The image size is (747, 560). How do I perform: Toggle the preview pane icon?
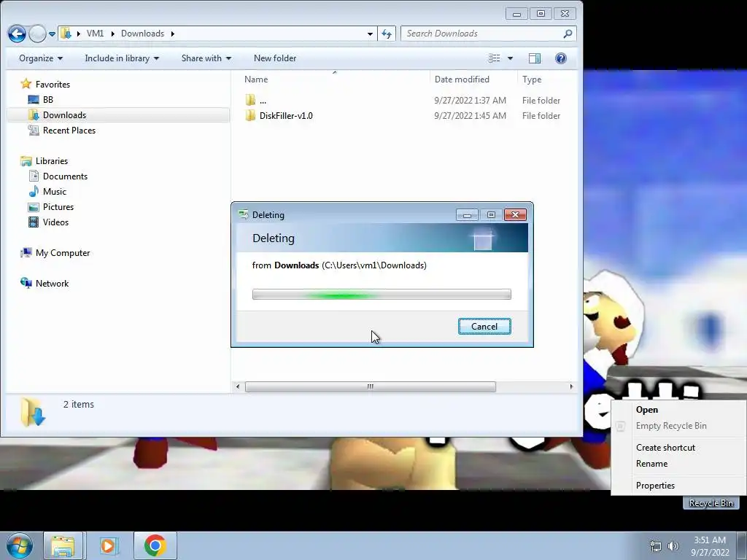(x=535, y=58)
